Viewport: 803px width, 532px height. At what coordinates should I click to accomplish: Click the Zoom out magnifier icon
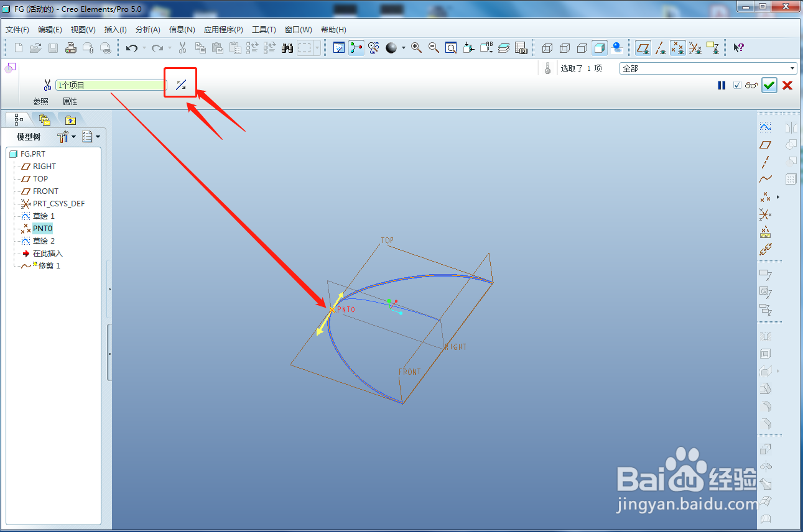(434, 48)
